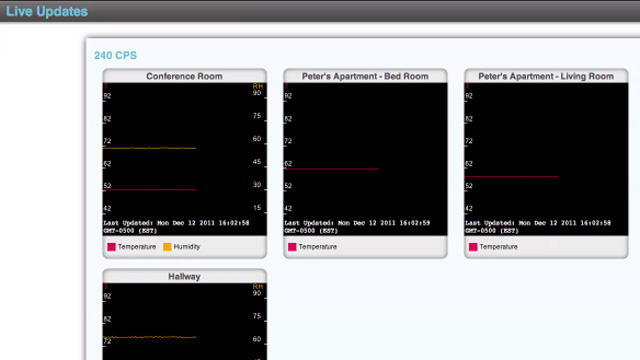Click RH axis label in Conference Room chart
Screen dimensions: 640x360
click(x=258, y=86)
